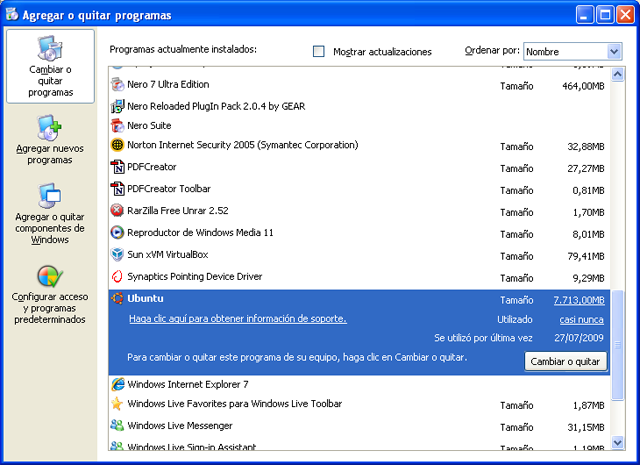Open Agregar o quitar componentes de Windows
The image size is (640, 465).
click(x=50, y=212)
